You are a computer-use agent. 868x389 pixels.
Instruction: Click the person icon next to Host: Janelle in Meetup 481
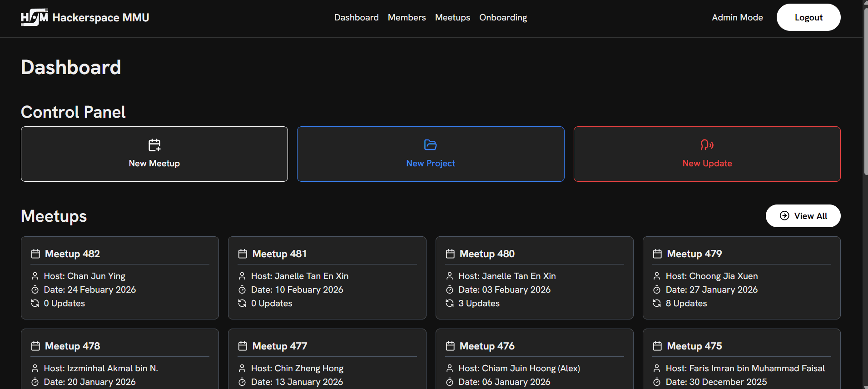(x=242, y=276)
